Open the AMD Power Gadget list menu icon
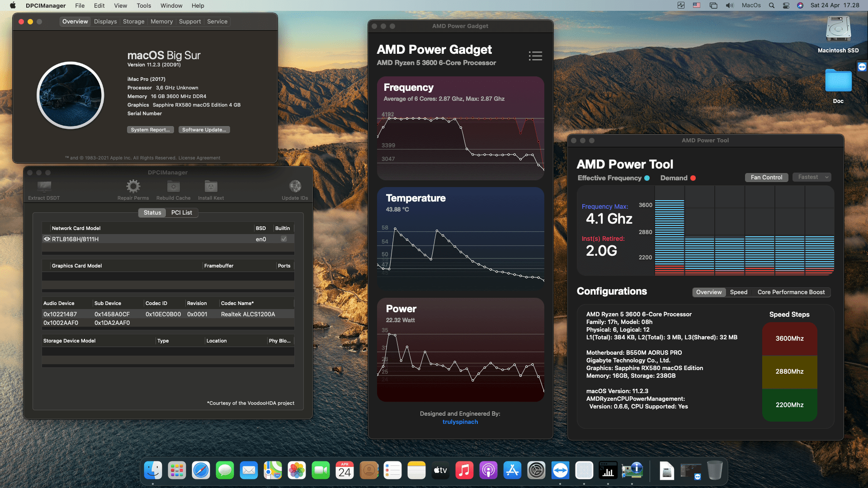The width and height of the screenshot is (868, 488). [x=535, y=56]
